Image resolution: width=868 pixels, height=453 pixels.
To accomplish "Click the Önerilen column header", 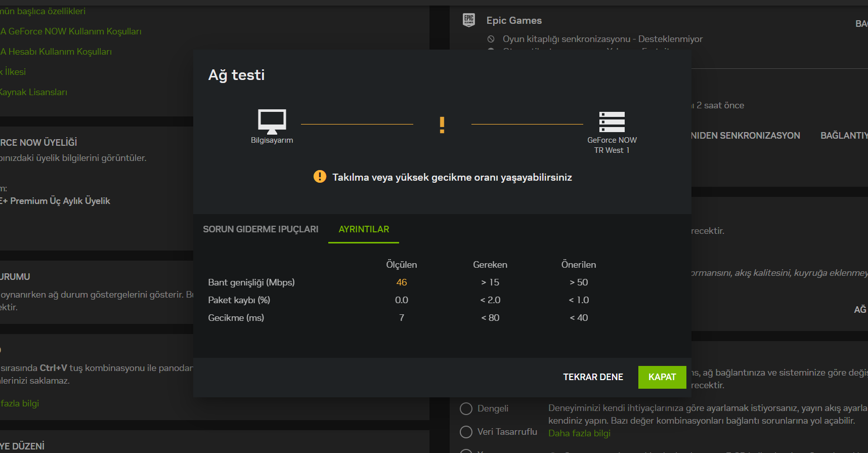I will tap(579, 265).
